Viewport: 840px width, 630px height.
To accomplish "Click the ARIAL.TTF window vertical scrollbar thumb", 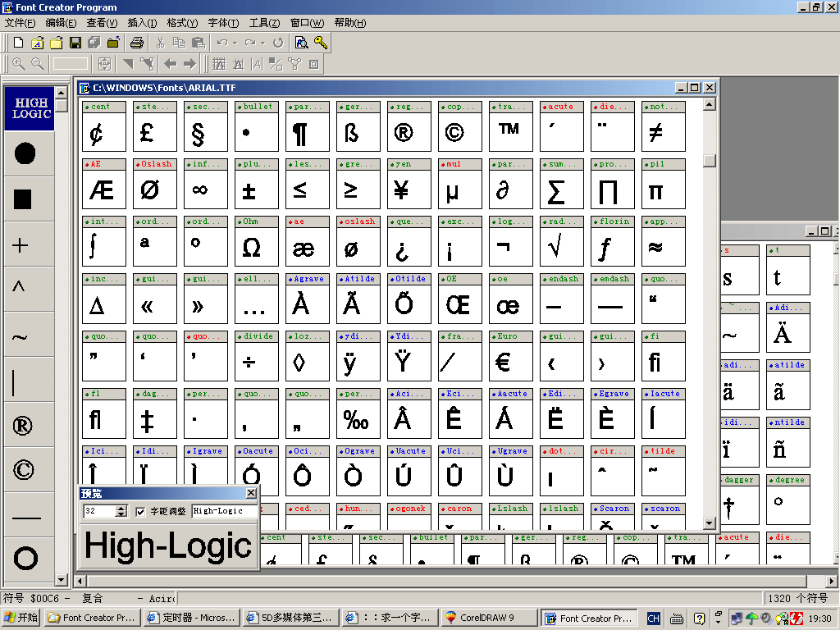I will click(710, 160).
